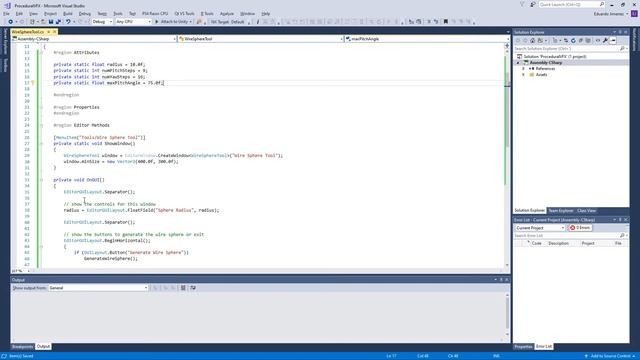Select the Solution 'ProceduralVFX' row
640x360 pixels.
click(x=571, y=57)
